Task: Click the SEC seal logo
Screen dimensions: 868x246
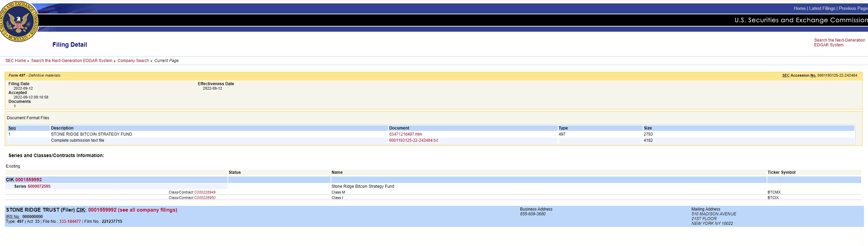Action: pos(19,21)
